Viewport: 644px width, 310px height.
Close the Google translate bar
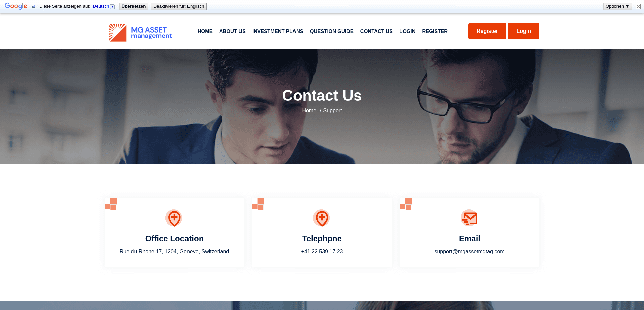click(638, 6)
